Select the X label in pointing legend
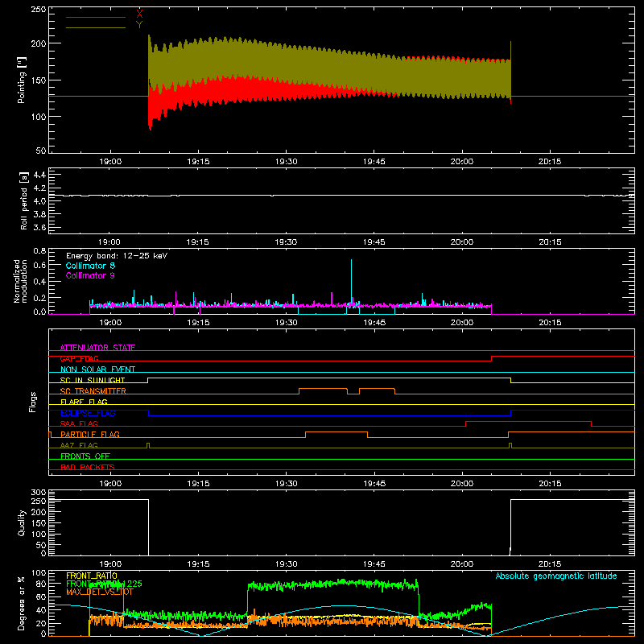This screenshot has height=644, width=644. 139,14
